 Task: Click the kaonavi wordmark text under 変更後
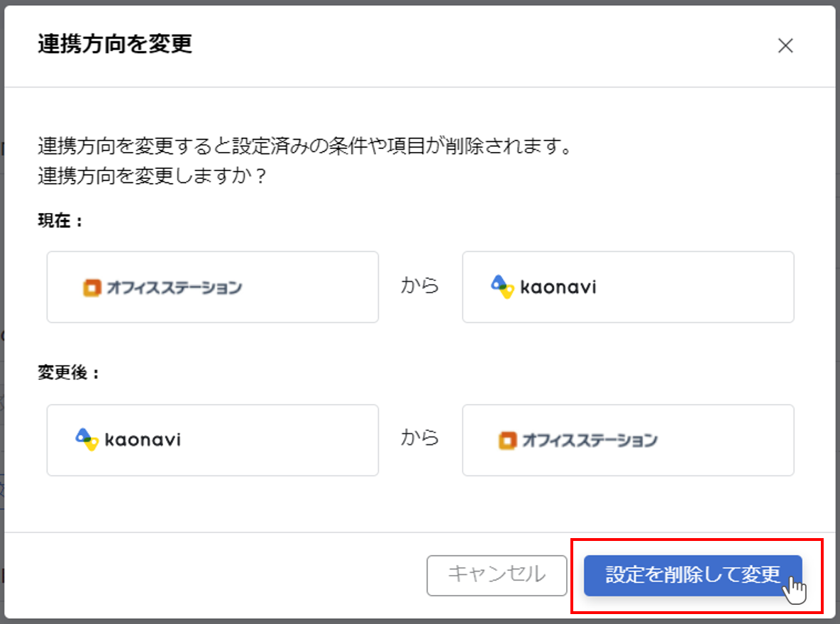click(143, 440)
